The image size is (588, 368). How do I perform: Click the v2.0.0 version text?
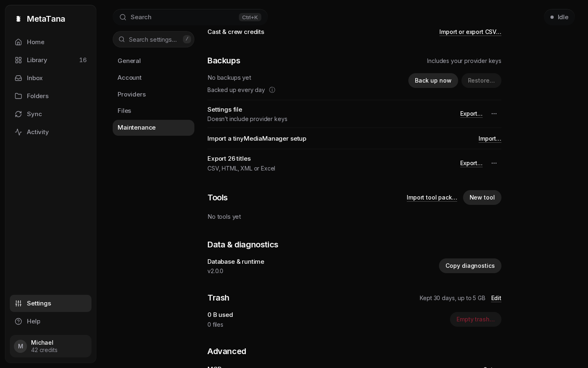pyautogui.click(x=215, y=271)
